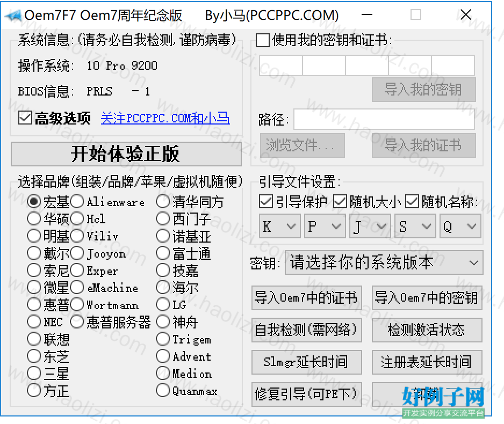Select the 技嘉 radio button
Screen dimensions: 504x424
[163, 271]
